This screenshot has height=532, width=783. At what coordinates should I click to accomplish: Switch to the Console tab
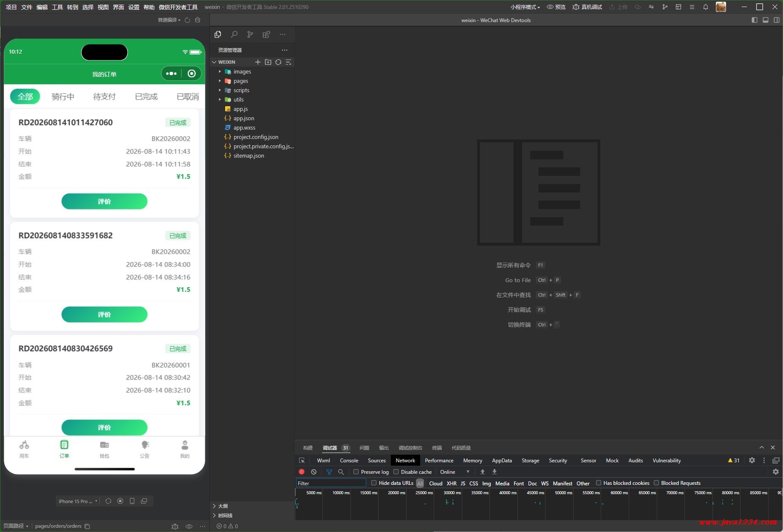click(x=349, y=460)
